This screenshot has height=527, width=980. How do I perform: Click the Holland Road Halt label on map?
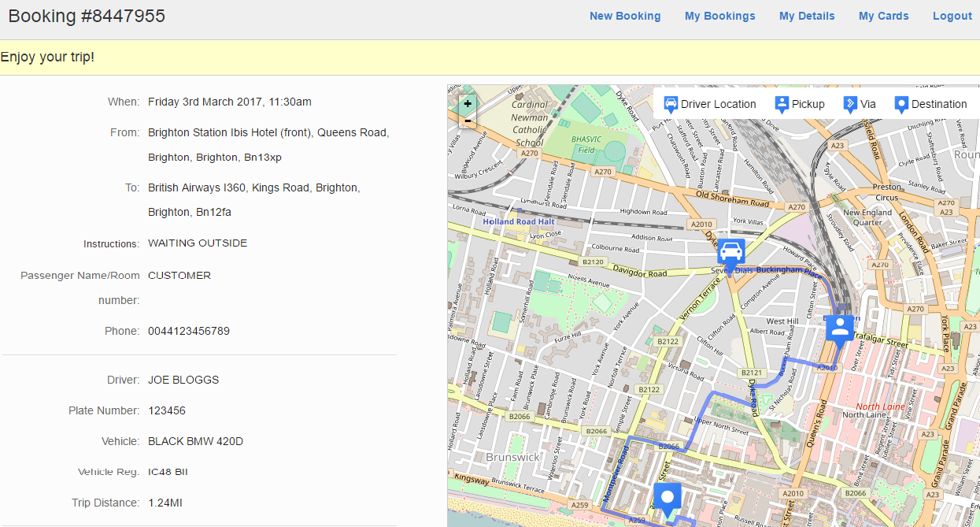tap(518, 221)
